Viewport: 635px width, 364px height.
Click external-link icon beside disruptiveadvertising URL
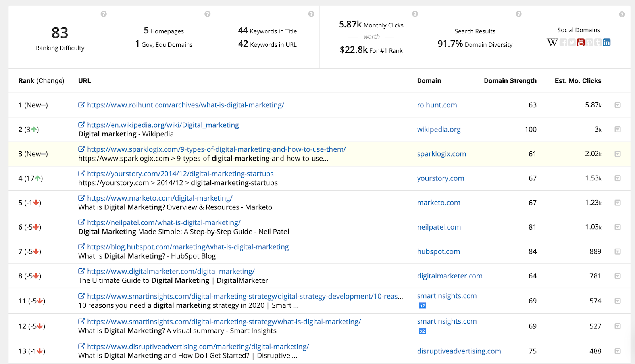tap(82, 346)
